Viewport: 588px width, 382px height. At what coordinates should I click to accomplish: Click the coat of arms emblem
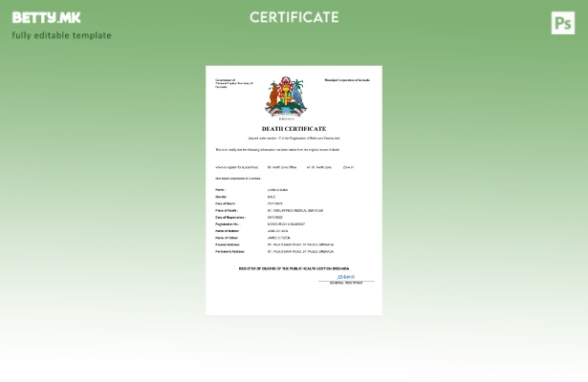point(285,97)
